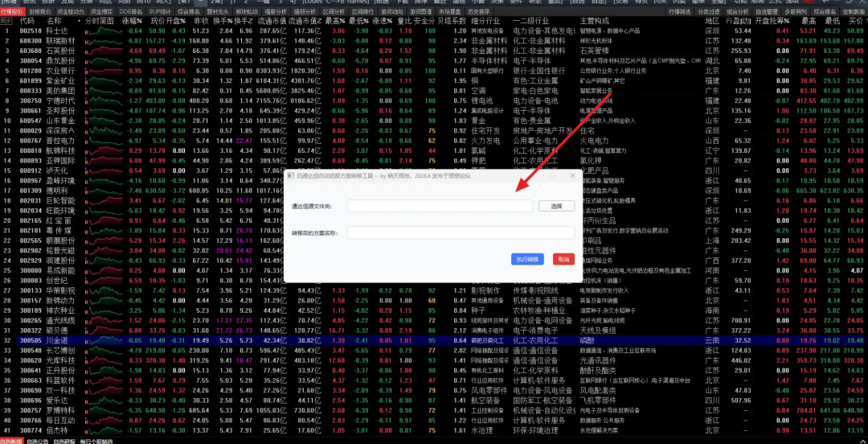This screenshot has height=444, width=868.
Task: Open the 封板竞价 tab
Action: 40,11
